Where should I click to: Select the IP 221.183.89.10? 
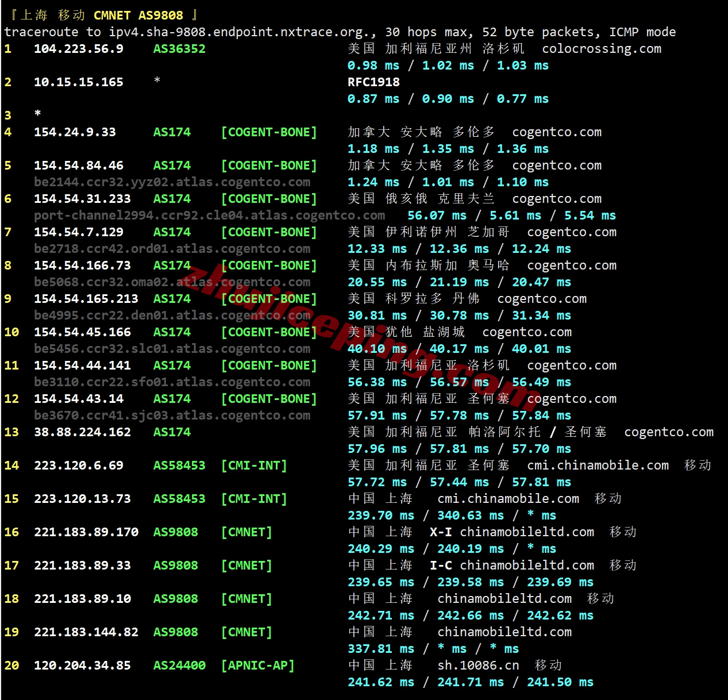pos(82,599)
